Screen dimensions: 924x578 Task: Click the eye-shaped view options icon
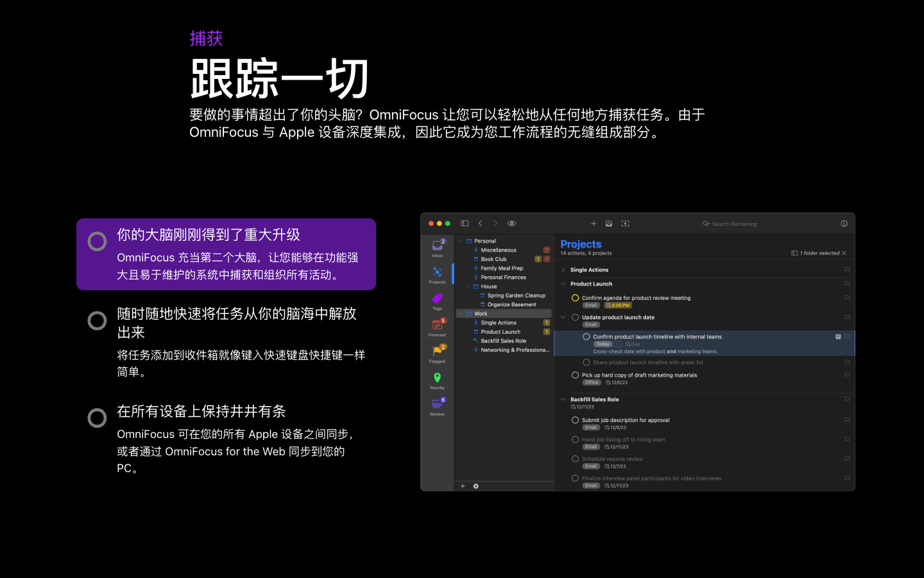pos(511,223)
